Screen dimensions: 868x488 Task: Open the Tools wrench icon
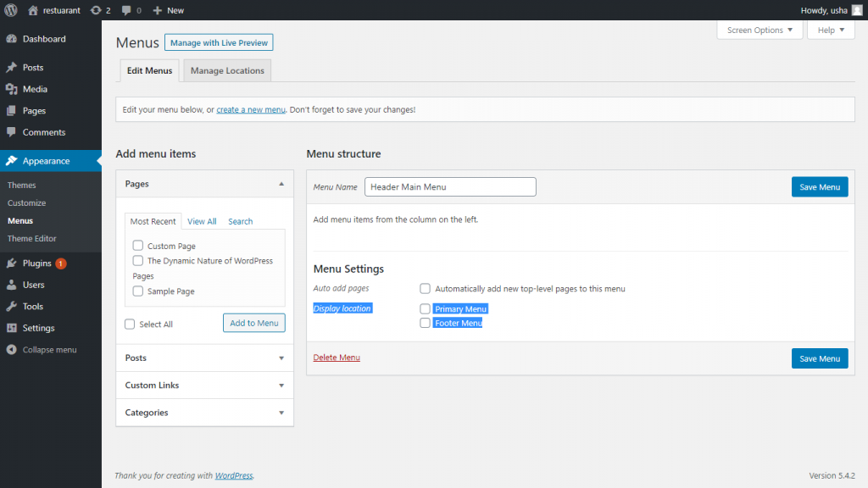pyautogui.click(x=11, y=307)
